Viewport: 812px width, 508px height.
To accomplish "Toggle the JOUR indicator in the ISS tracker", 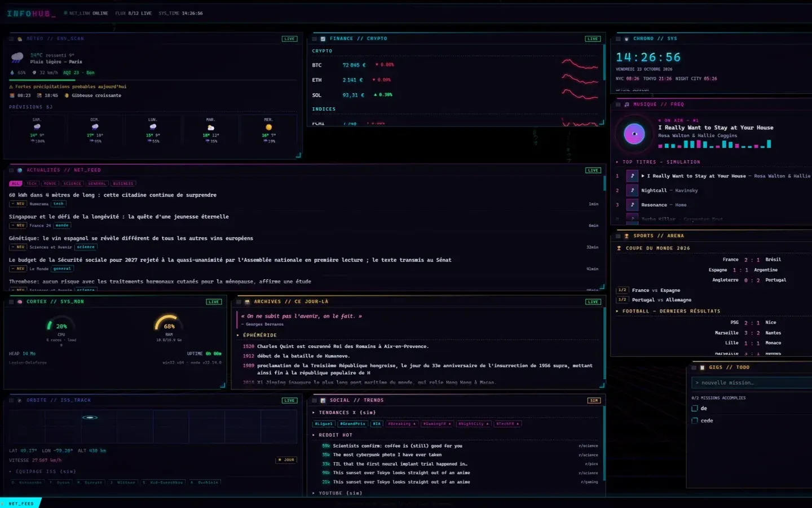I will click(287, 460).
